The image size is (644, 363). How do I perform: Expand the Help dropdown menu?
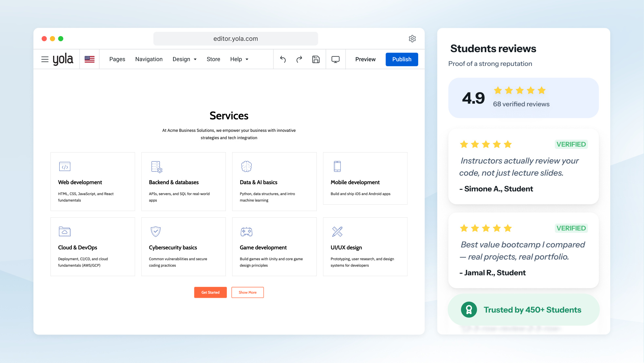pyautogui.click(x=239, y=59)
